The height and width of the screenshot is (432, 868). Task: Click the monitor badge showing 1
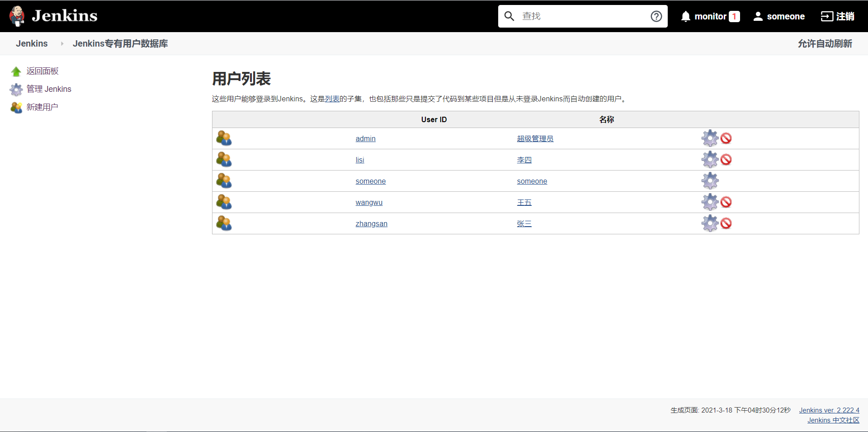coord(734,16)
